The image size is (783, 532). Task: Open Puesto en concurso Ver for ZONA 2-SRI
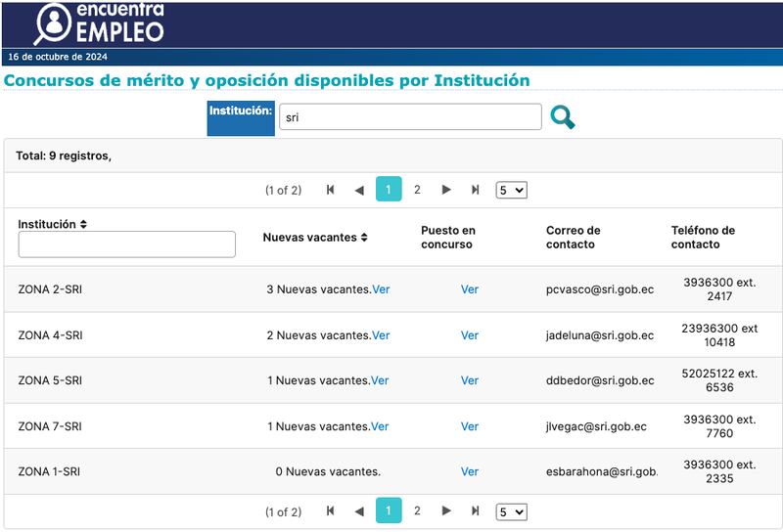click(470, 289)
